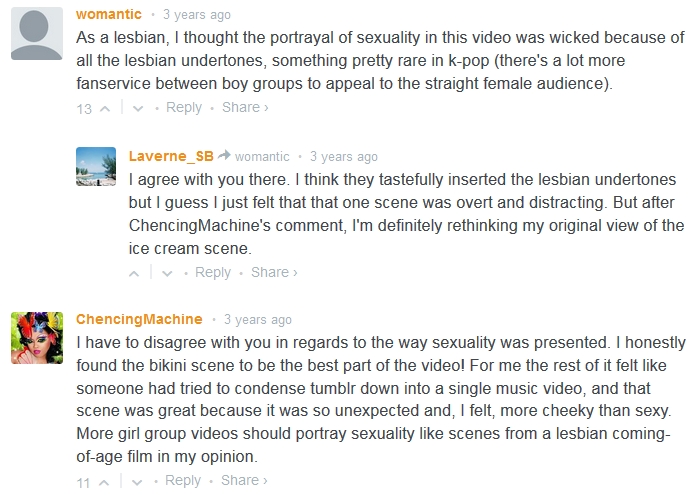Open Laverne_SB's beach avatar
The height and width of the screenshot is (495, 698).
coord(96,166)
